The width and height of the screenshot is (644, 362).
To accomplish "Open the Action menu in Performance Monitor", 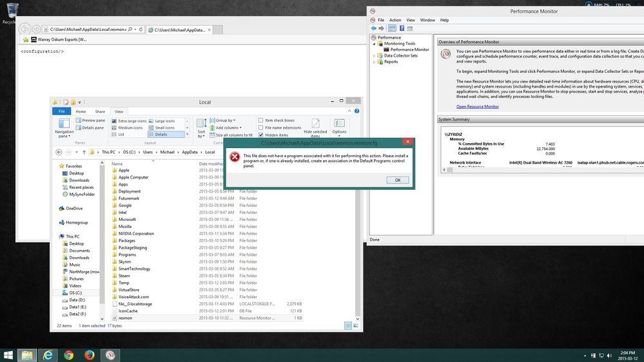I will click(395, 20).
